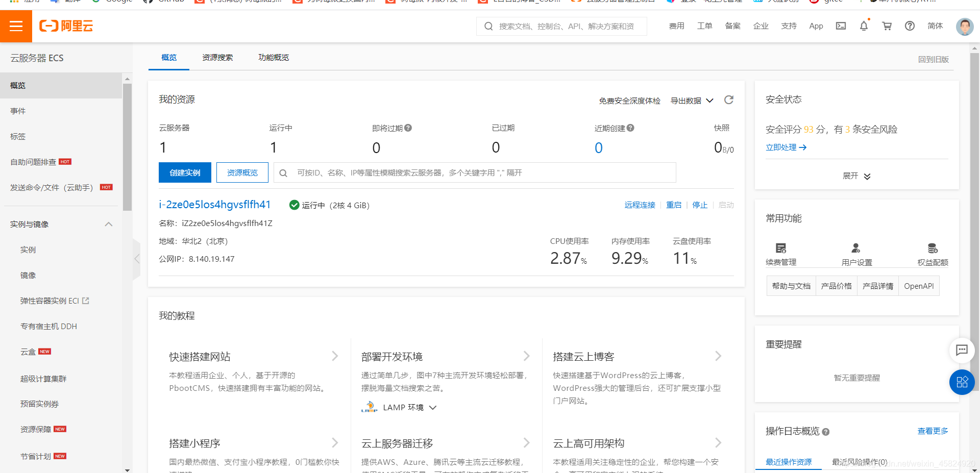Open user avatar account menu
980x473 pixels.
pos(964,27)
